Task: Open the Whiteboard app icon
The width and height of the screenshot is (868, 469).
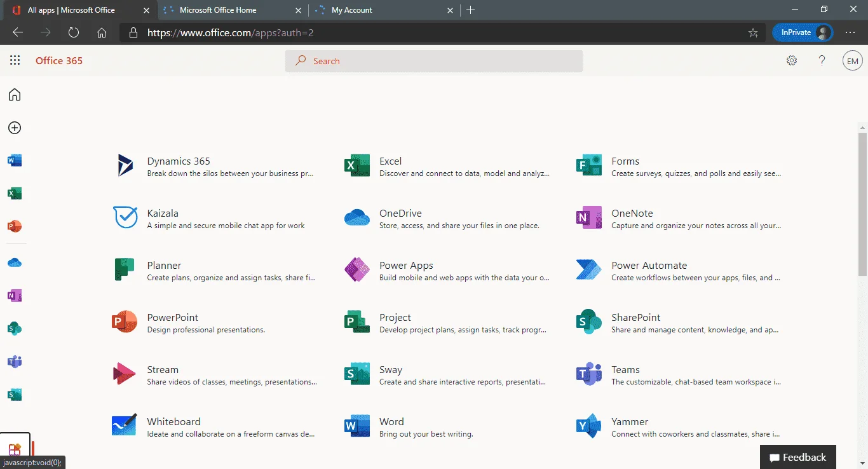Action: [x=125, y=426]
